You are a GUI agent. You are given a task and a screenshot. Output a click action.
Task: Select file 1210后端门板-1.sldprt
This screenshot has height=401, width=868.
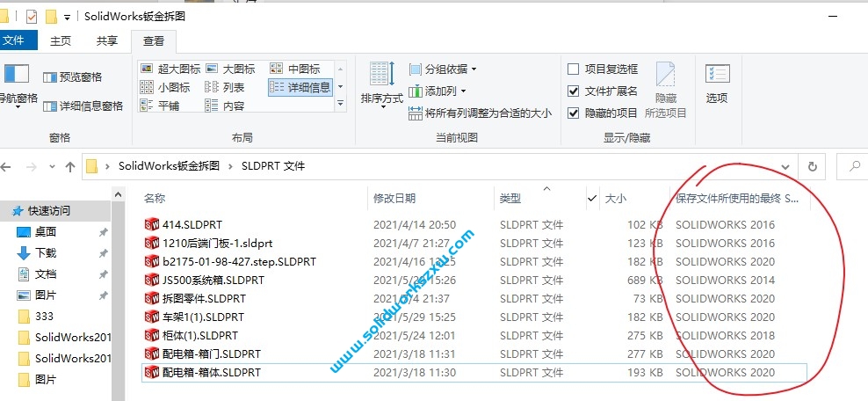pos(218,243)
